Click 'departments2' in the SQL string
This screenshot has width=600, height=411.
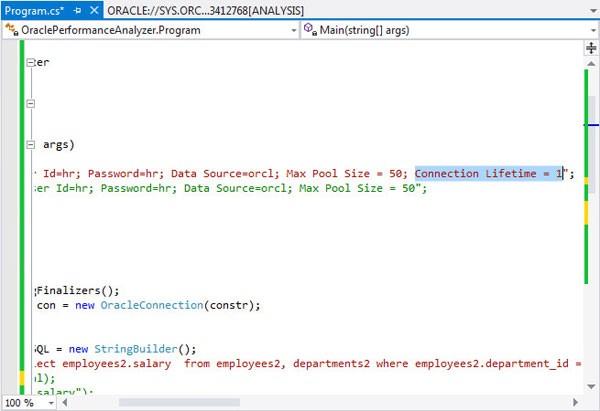tap(331, 364)
